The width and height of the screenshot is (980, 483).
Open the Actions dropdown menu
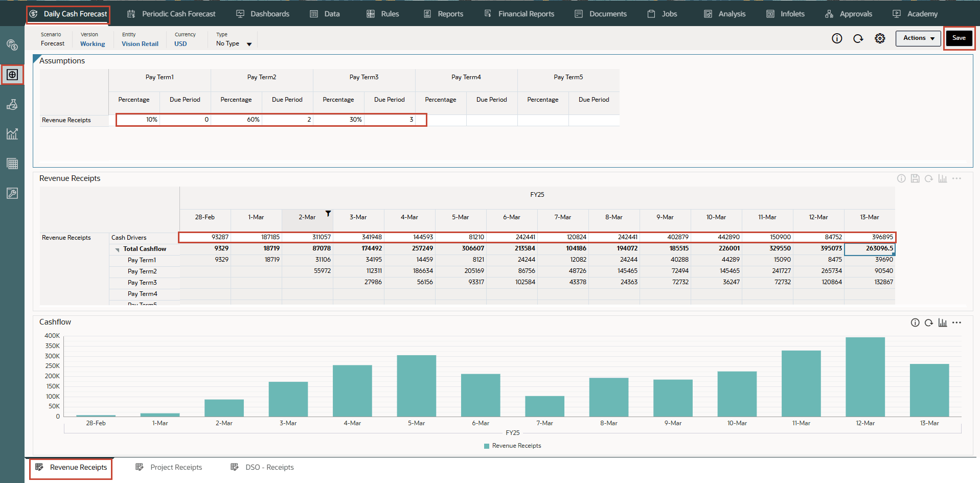918,38
